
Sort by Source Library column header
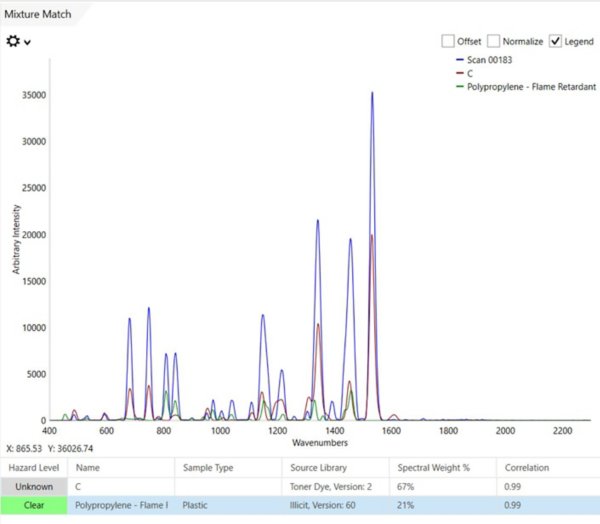pyautogui.click(x=335, y=468)
